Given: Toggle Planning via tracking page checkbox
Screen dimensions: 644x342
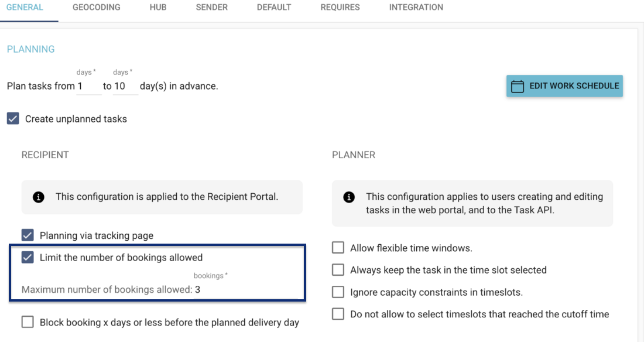Looking at the screenshot, I should pyautogui.click(x=28, y=235).
